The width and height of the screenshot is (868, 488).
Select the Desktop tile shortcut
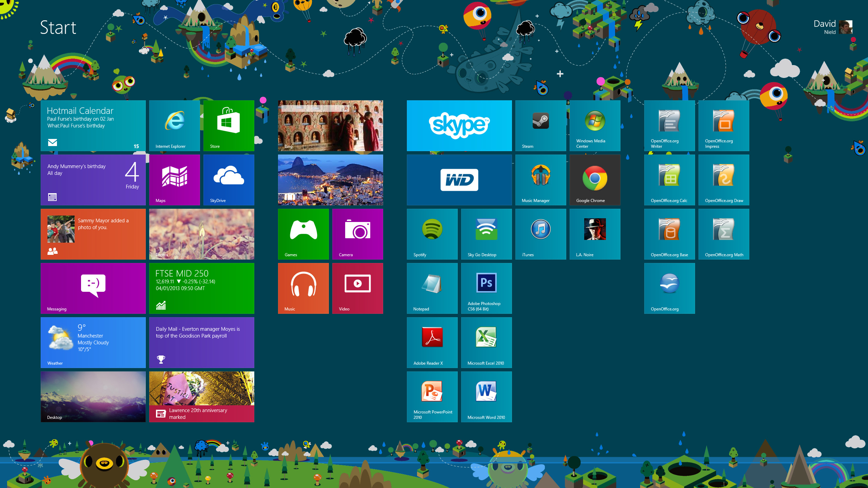[x=93, y=397]
